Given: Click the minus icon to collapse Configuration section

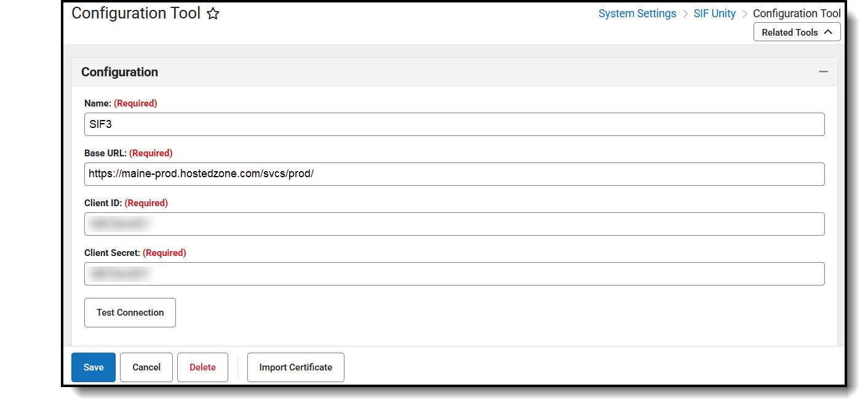Looking at the screenshot, I should tap(824, 71).
